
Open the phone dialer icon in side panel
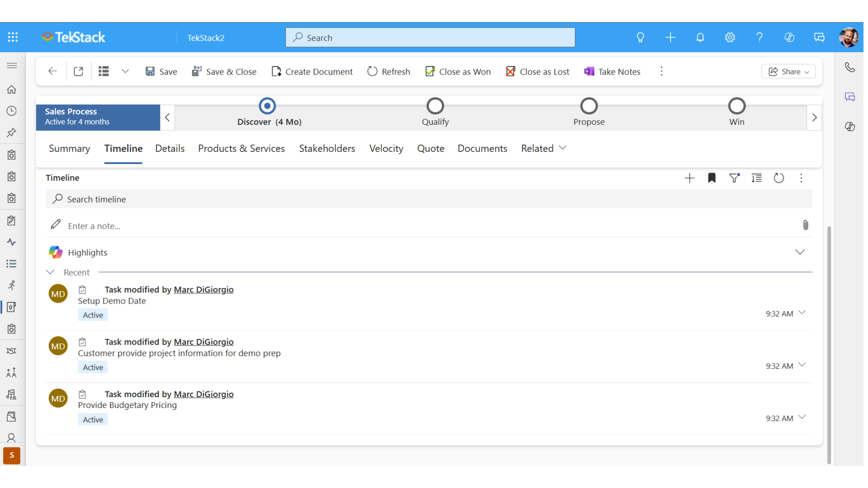click(850, 67)
